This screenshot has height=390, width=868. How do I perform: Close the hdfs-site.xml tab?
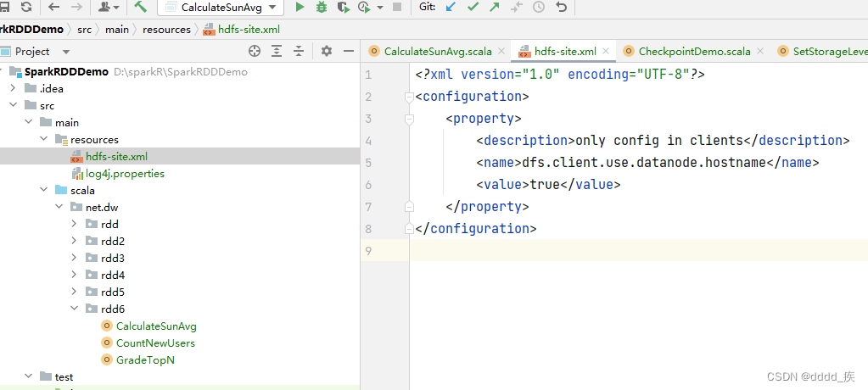point(606,52)
